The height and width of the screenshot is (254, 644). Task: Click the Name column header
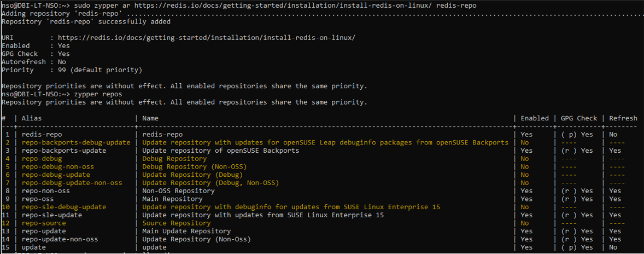(150, 118)
